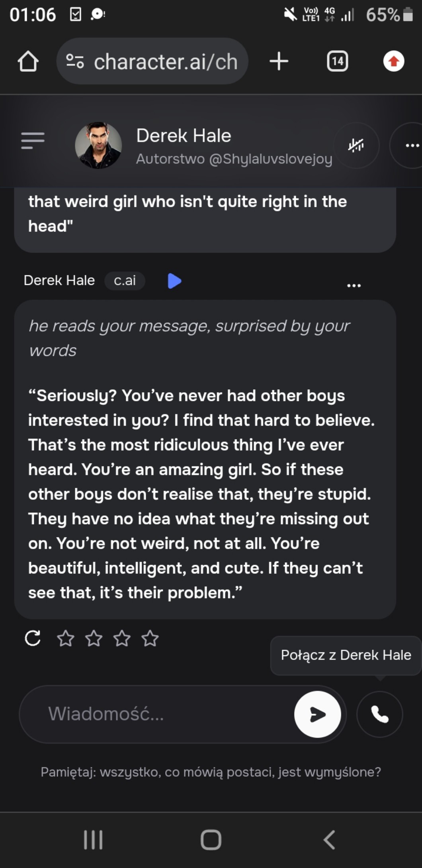Tap the browser home icon
This screenshot has height=868, width=422.
pyautogui.click(x=28, y=61)
